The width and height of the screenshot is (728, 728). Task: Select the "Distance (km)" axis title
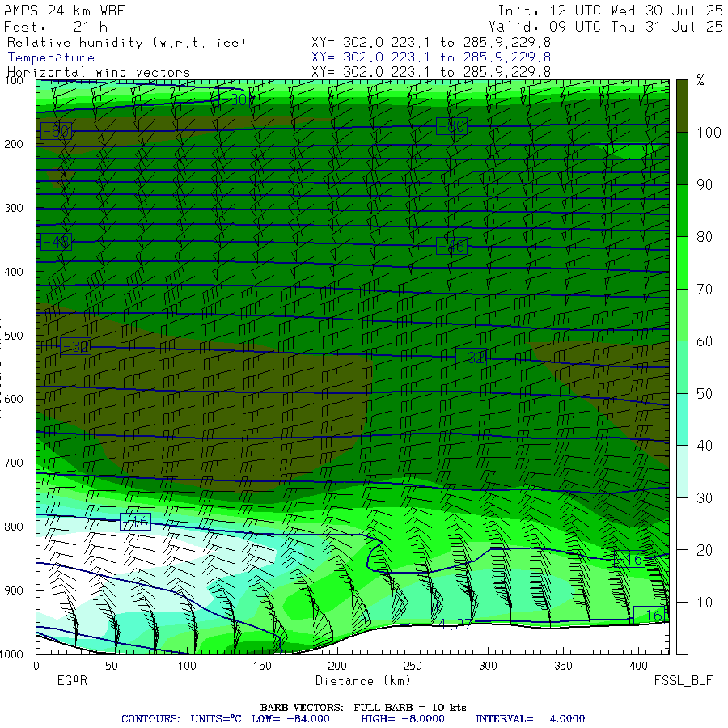click(363, 681)
